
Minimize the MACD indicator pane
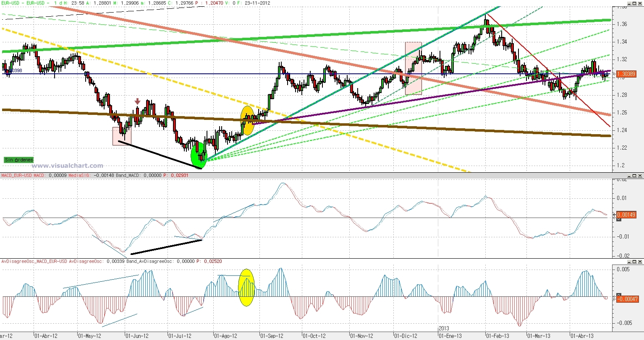pyautogui.click(x=629, y=176)
